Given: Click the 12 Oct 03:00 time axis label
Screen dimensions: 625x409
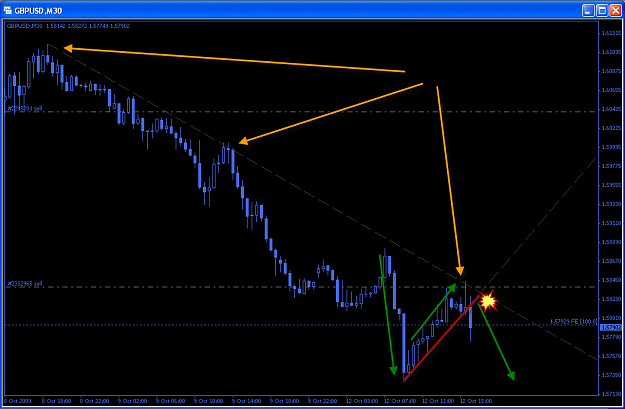Looking at the screenshot, I should (x=362, y=401).
